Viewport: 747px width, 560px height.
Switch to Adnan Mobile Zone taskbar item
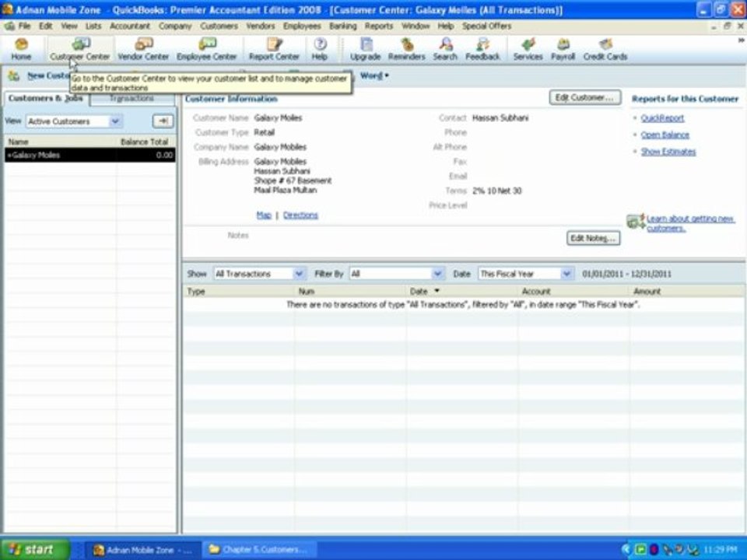(x=142, y=550)
